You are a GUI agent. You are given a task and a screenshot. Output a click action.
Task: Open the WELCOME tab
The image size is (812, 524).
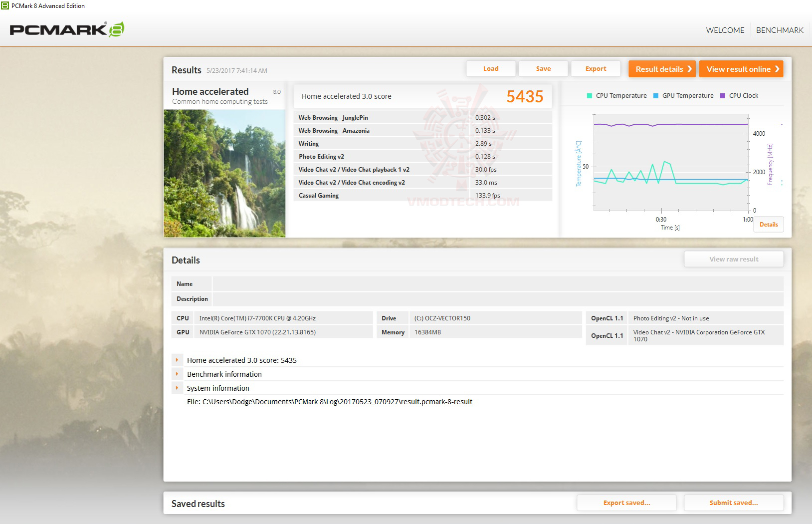click(x=725, y=30)
